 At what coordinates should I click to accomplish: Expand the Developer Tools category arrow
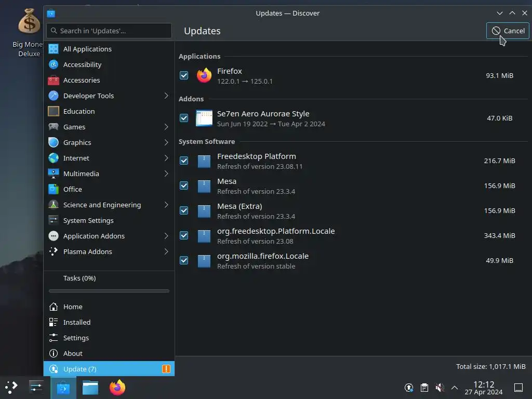pos(166,96)
